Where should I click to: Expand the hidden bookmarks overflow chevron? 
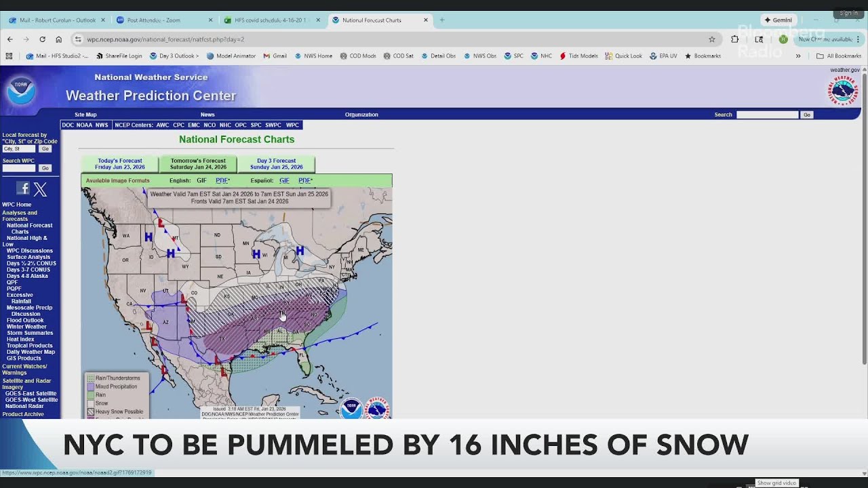coord(797,56)
